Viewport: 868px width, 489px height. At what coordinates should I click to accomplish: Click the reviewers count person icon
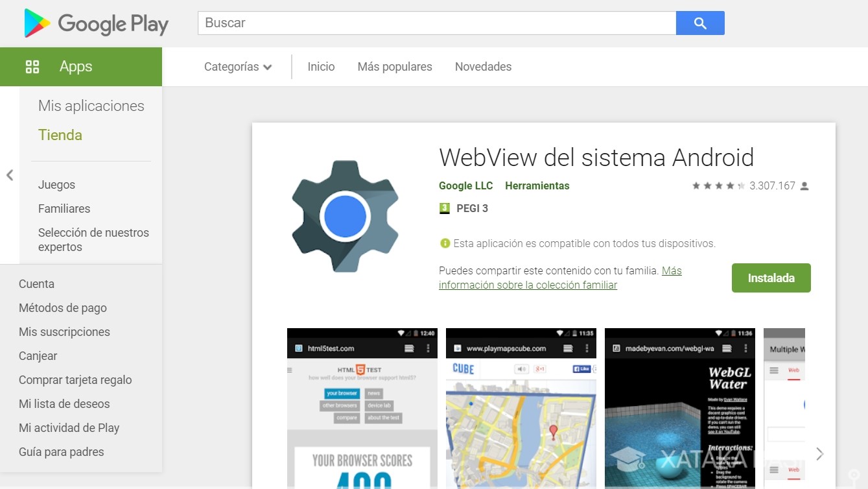click(804, 185)
